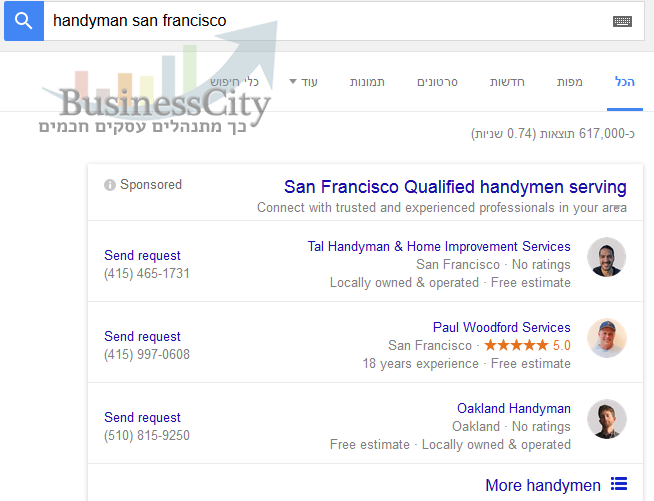Open the כלי חיפוש search tools

pos(234,82)
